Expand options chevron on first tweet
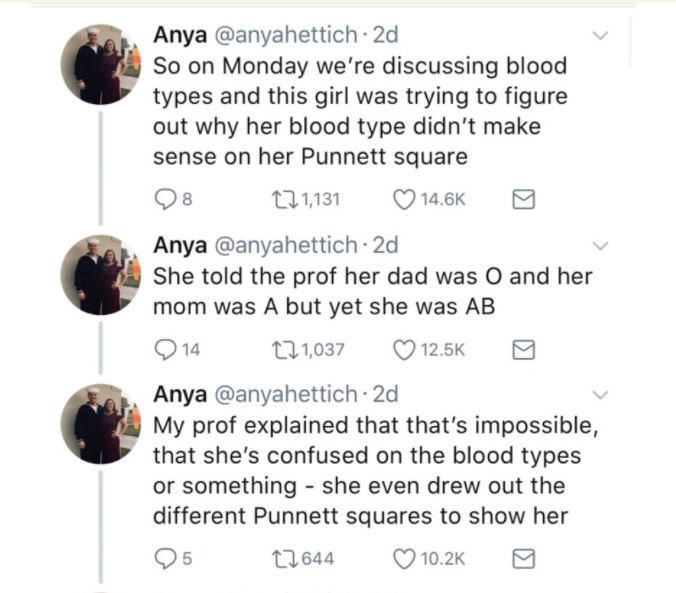The height and width of the screenshot is (593, 676). [600, 36]
